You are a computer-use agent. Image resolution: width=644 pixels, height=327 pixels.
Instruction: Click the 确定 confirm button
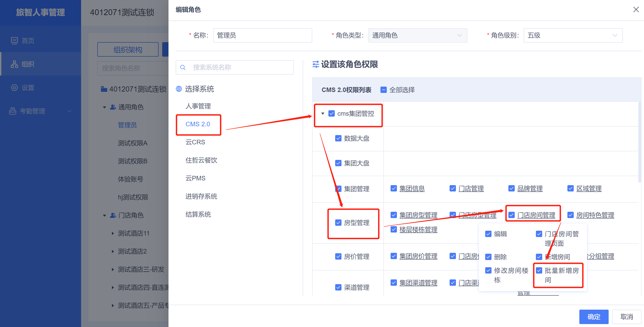pos(594,317)
